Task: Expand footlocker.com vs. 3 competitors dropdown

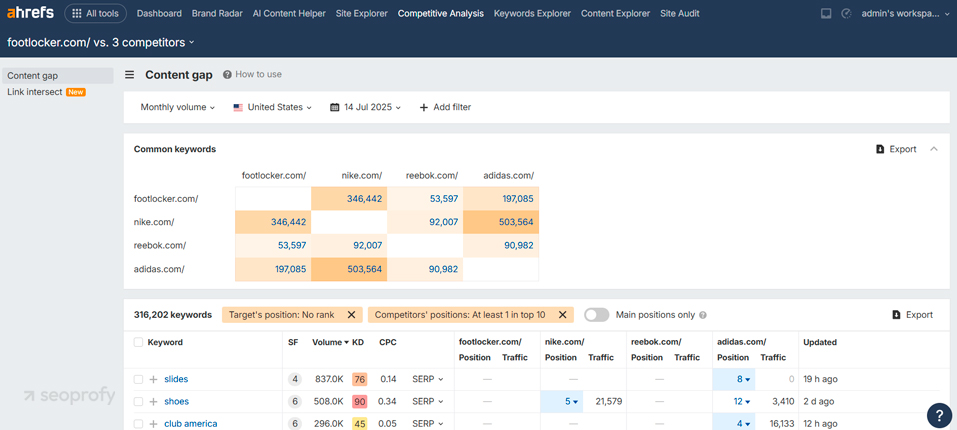Action: tap(101, 42)
